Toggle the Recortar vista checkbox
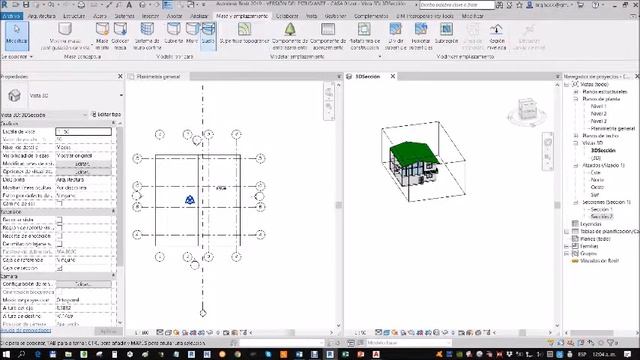Image resolution: width=640 pixels, height=360 pixels. click(x=60, y=220)
